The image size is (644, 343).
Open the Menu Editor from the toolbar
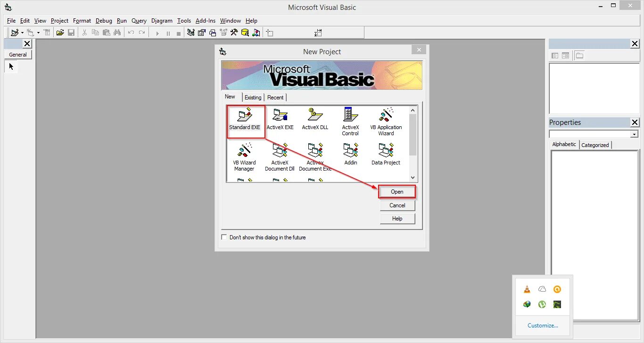[47, 33]
